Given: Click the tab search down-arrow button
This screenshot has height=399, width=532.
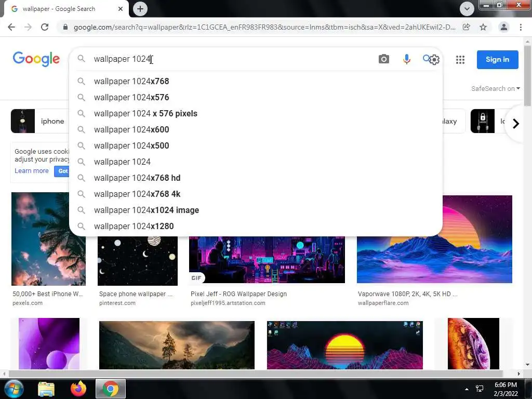Looking at the screenshot, I should pos(467,9).
